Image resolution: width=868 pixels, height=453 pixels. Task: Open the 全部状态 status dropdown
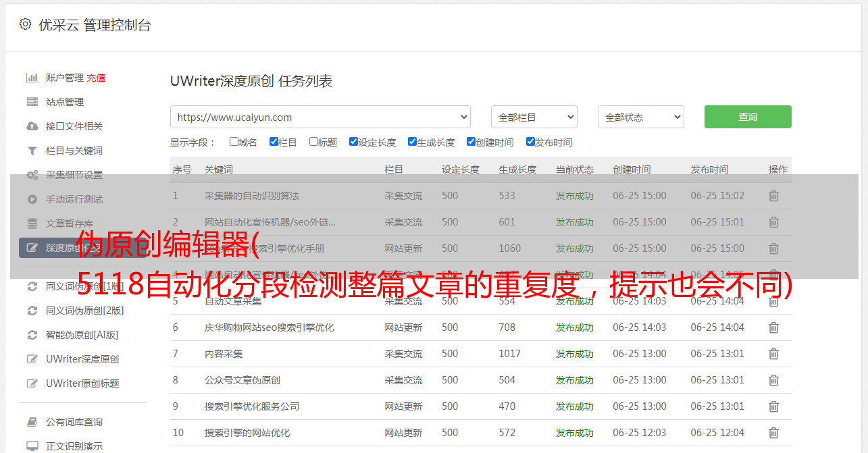640,117
